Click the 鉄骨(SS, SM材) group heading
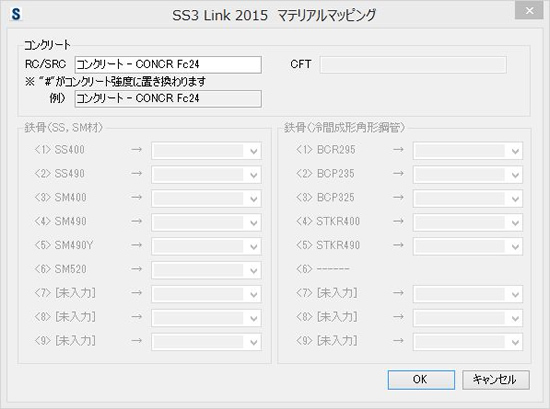550x409 pixels. (63, 127)
